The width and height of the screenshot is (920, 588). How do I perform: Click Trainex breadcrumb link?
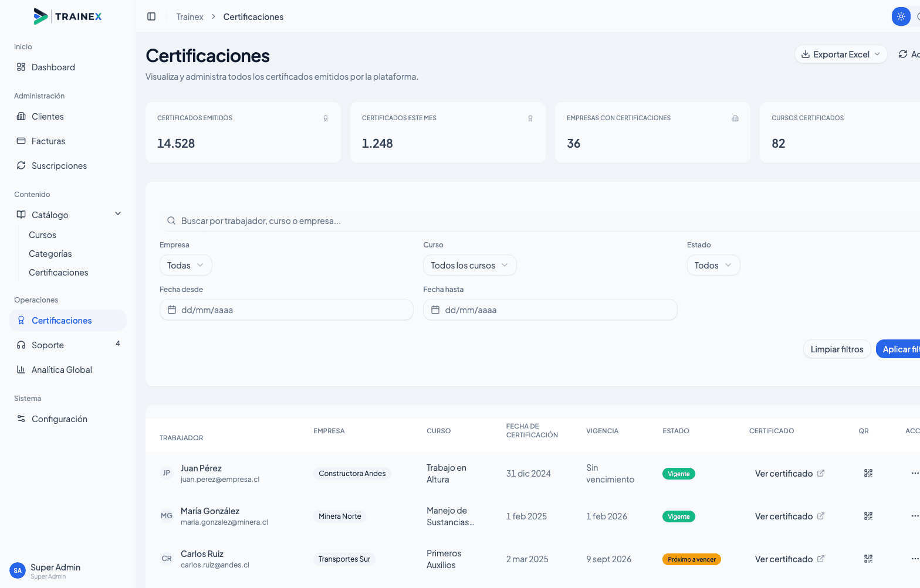190,17
